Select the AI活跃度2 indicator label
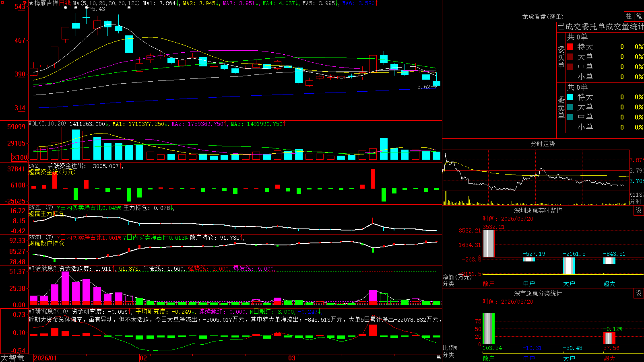644x362 pixels. pyautogui.click(x=42, y=269)
